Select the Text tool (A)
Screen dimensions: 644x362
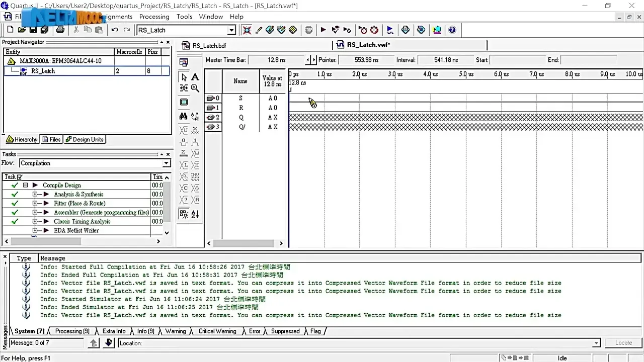[x=195, y=77]
